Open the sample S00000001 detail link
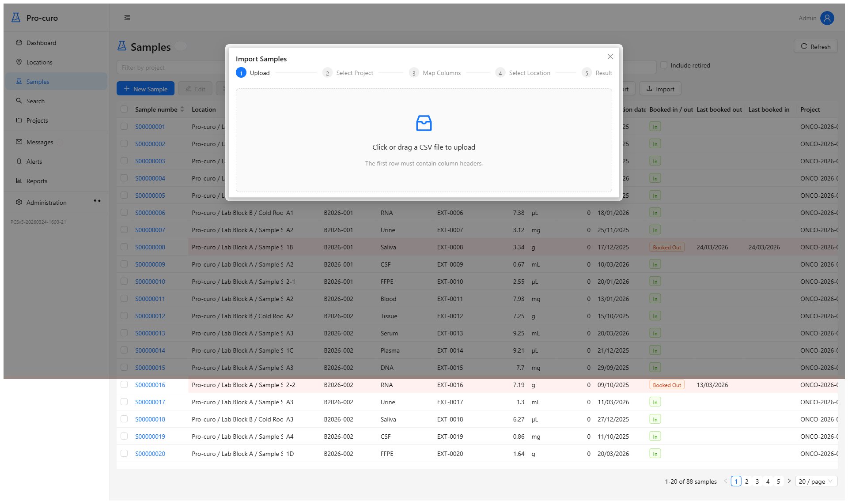Image resolution: width=848 pixels, height=504 pixels. (150, 127)
